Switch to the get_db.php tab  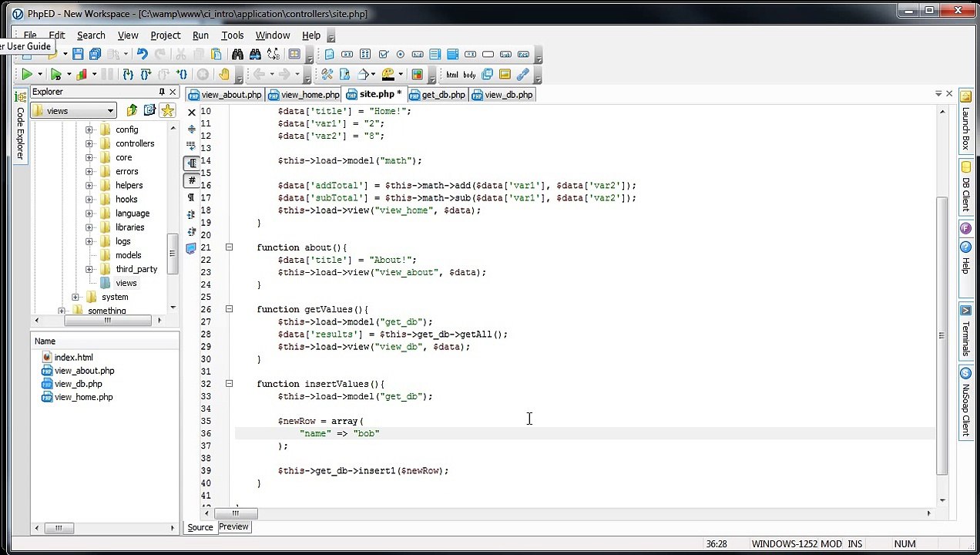[x=438, y=95]
